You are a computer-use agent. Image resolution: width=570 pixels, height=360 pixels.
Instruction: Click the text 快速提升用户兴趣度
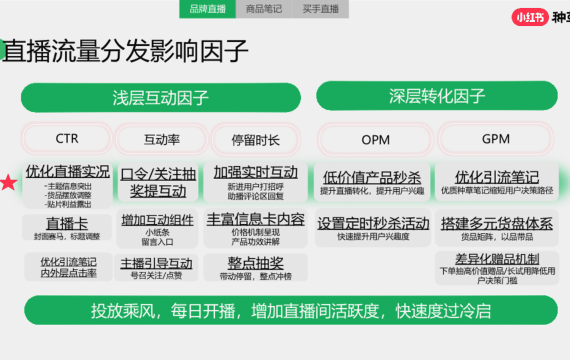(373, 236)
